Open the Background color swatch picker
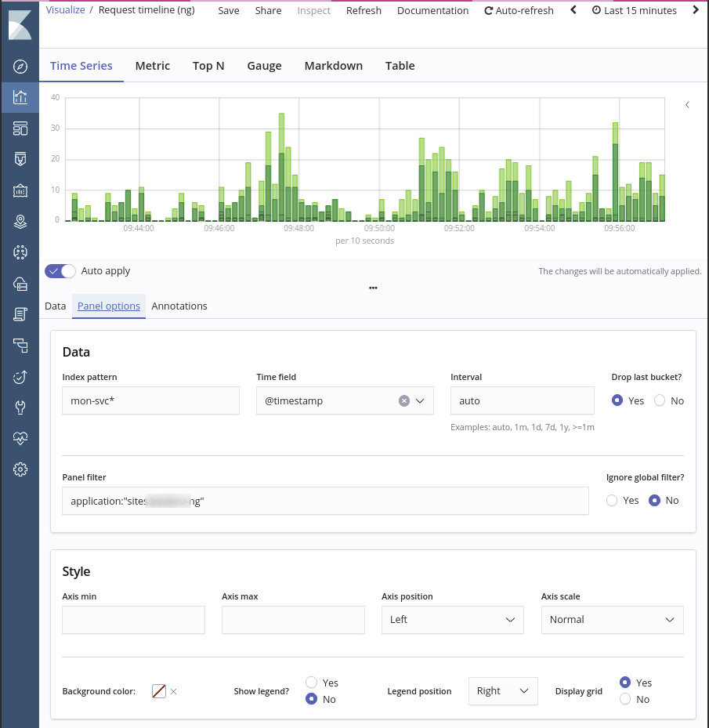Screen dimensions: 709x728 [x=159, y=691]
